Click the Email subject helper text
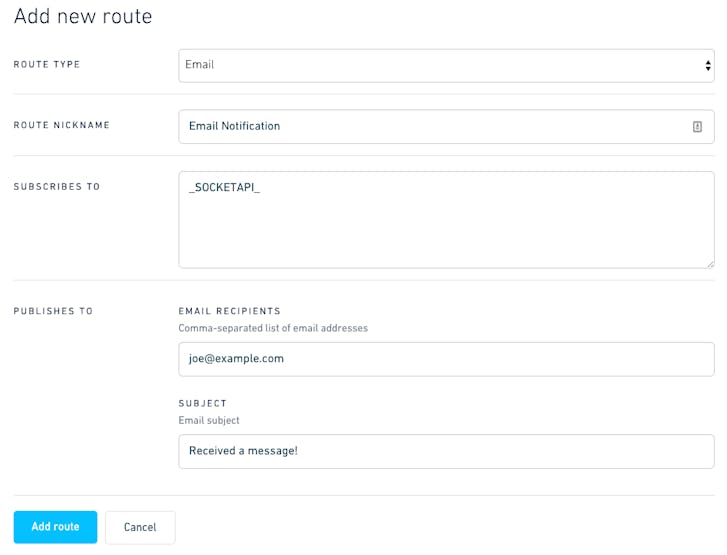 pyautogui.click(x=209, y=421)
